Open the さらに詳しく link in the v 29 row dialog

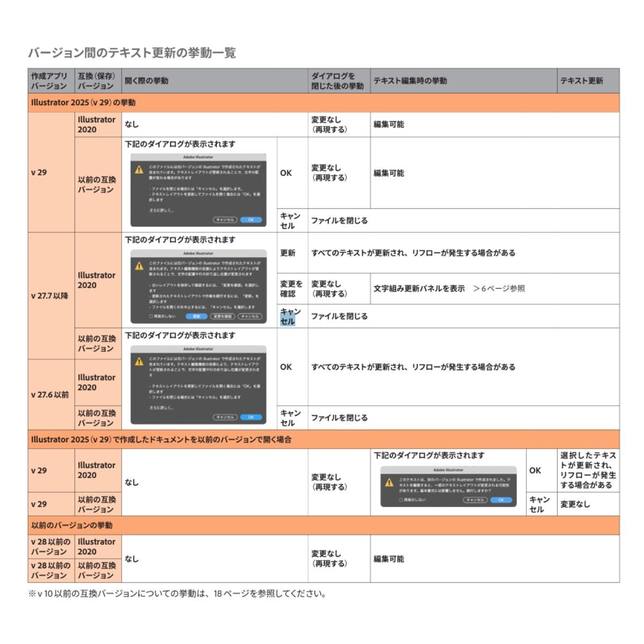(x=161, y=210)
